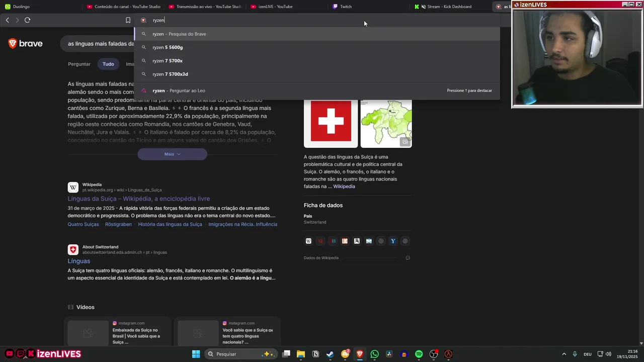
Task: Click the browser forward arrow
Action: [x=17, y=20]
